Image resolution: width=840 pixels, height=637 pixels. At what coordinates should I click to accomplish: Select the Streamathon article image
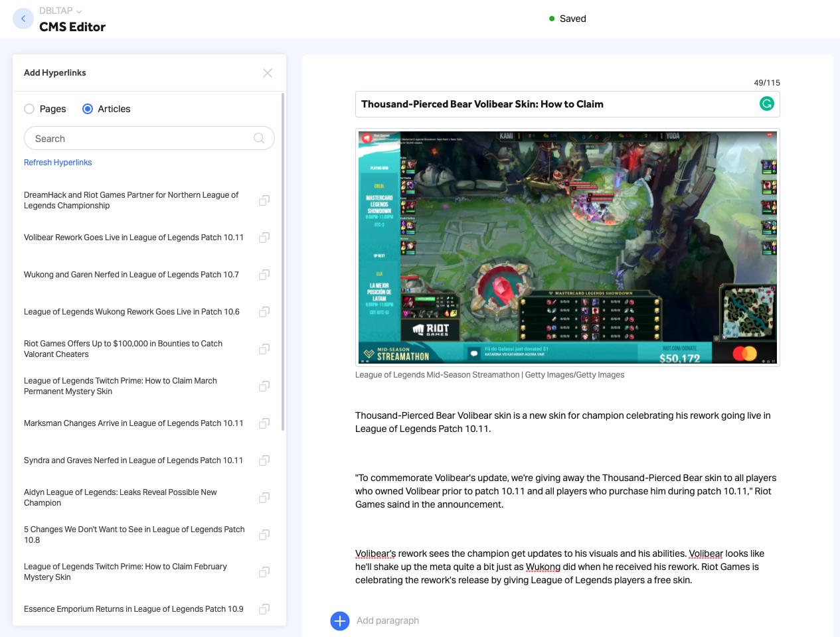[x=568, y=248]
